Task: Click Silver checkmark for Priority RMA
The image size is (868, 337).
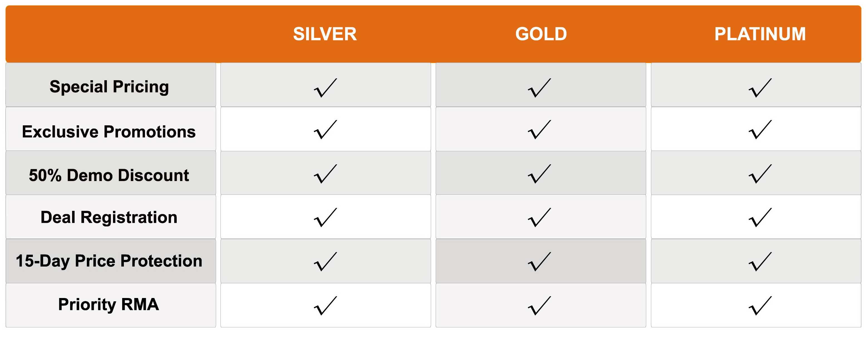Action: click(325, 306)
